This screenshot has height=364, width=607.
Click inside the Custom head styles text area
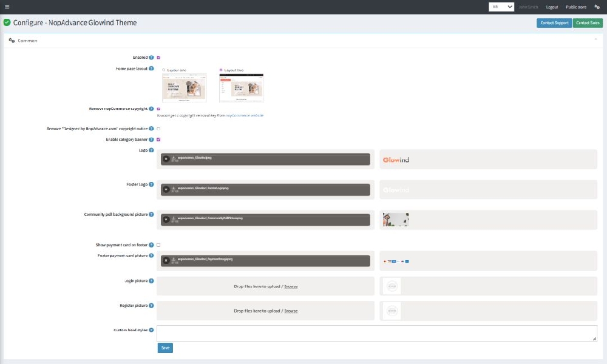(376, 334)
